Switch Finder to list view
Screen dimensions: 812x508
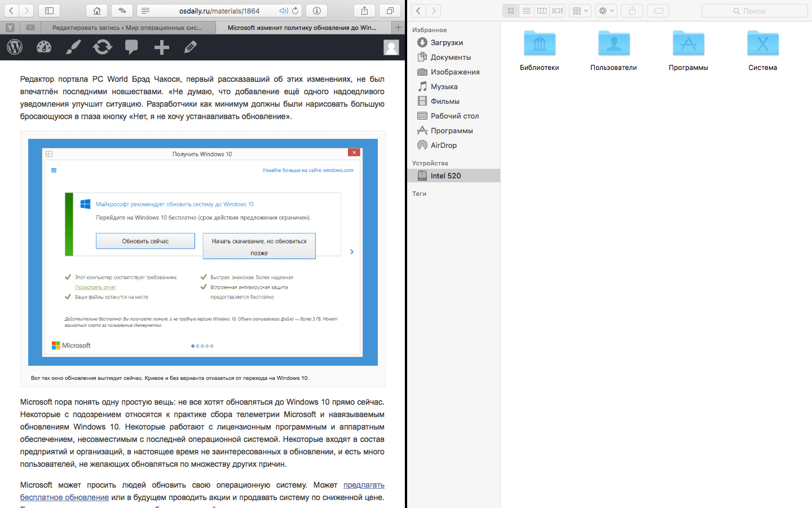click(526, 11)
